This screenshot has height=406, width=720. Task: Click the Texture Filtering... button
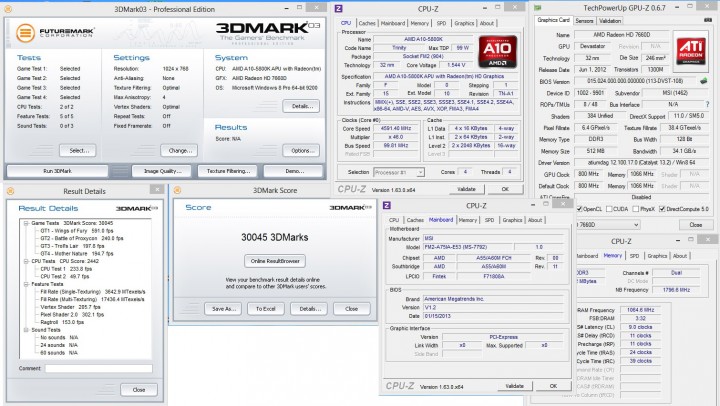(x=228, y=171)
